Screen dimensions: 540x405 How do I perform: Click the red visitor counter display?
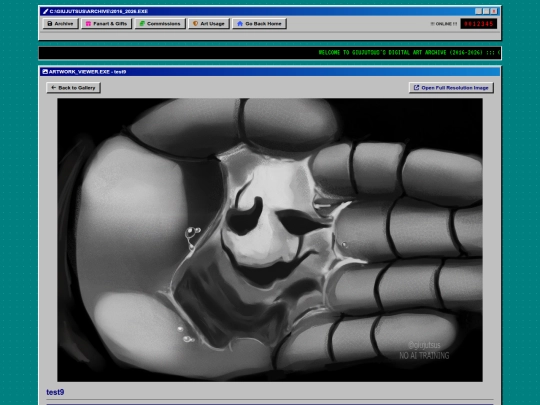coord(479,24)
